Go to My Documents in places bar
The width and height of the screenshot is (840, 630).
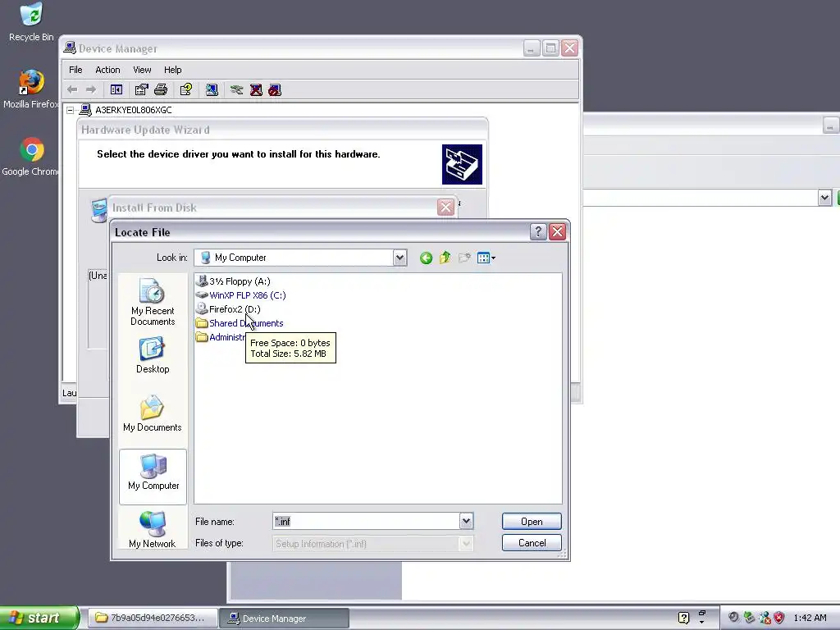(x=153, y=413)
